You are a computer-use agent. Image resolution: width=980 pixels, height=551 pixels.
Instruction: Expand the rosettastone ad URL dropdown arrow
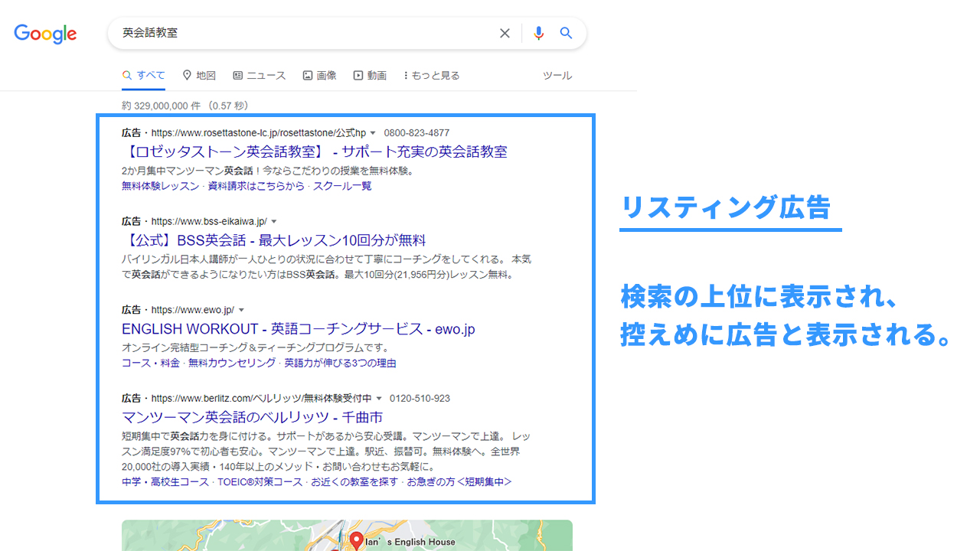click(373, 133)
